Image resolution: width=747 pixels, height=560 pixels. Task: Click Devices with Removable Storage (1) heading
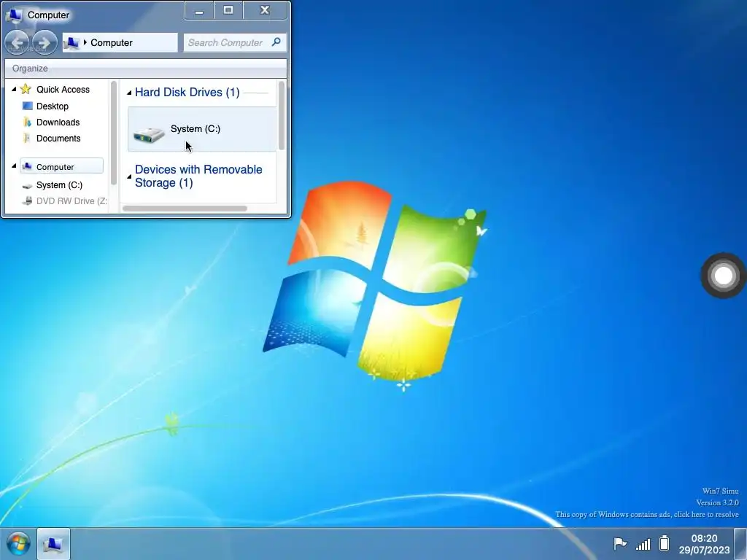pos(198,176)
